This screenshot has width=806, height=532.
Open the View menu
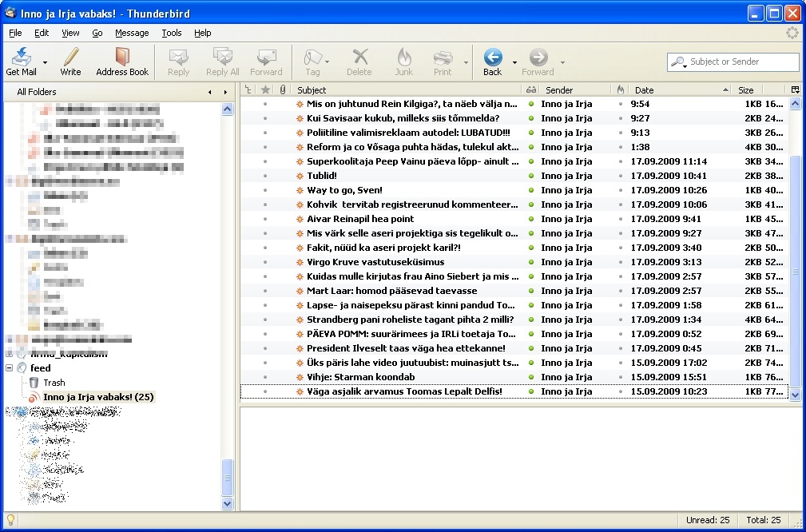click(70, 33)
